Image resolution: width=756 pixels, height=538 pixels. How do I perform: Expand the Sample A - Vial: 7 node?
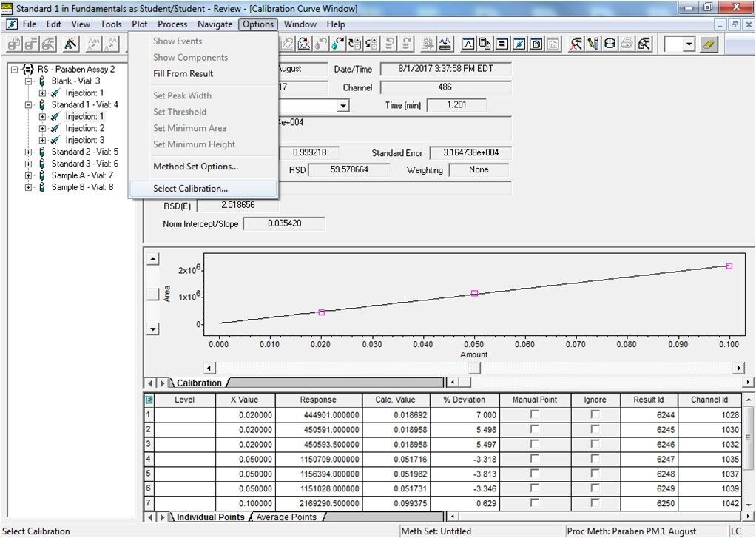(28, 175)
